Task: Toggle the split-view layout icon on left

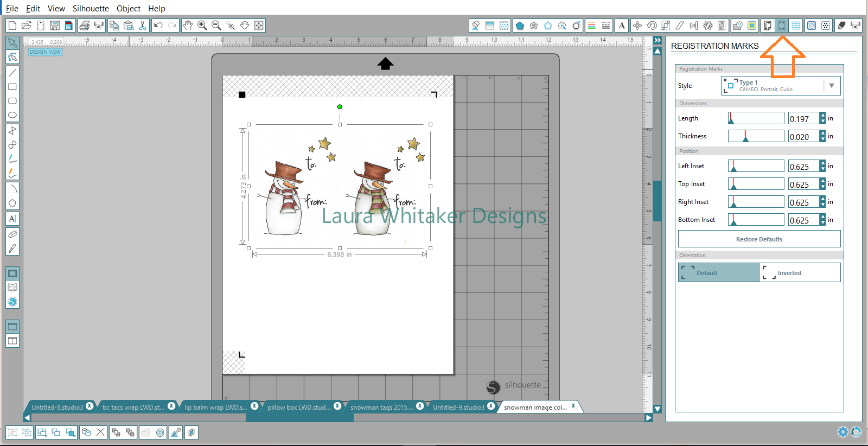Action: [x=12, y=341]
